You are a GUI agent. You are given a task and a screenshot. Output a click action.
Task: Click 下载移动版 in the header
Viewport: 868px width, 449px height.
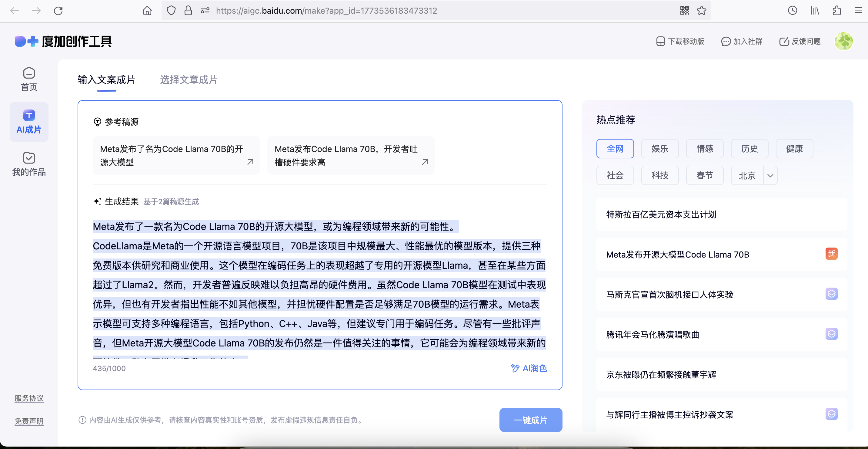[680, 41]
